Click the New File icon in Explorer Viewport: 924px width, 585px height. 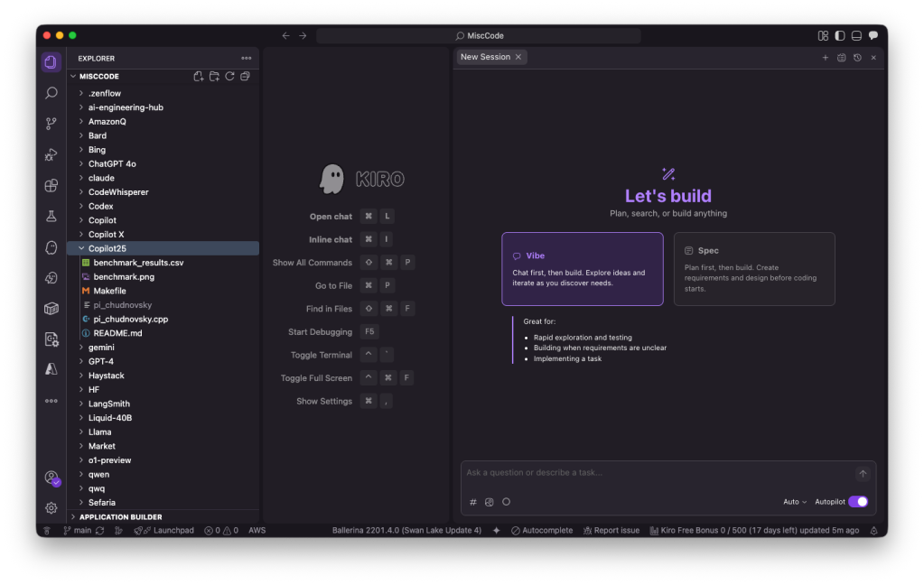(199, 76)
